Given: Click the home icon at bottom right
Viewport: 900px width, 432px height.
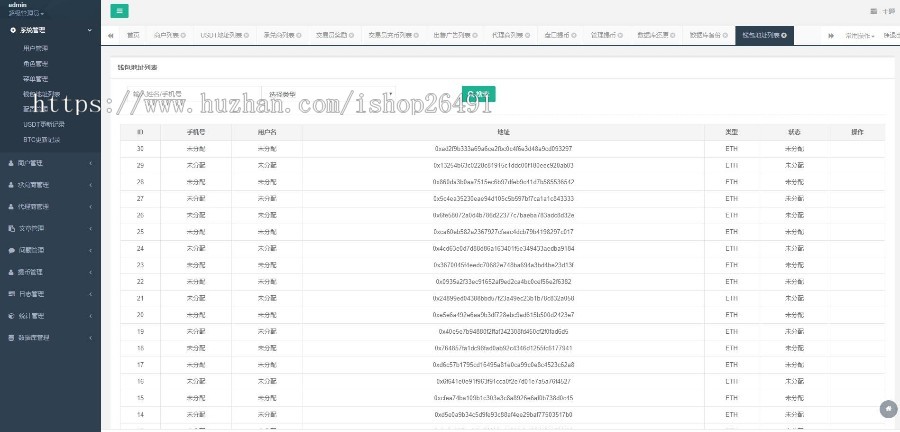Looking at the screenshot, I should point(888,408).
